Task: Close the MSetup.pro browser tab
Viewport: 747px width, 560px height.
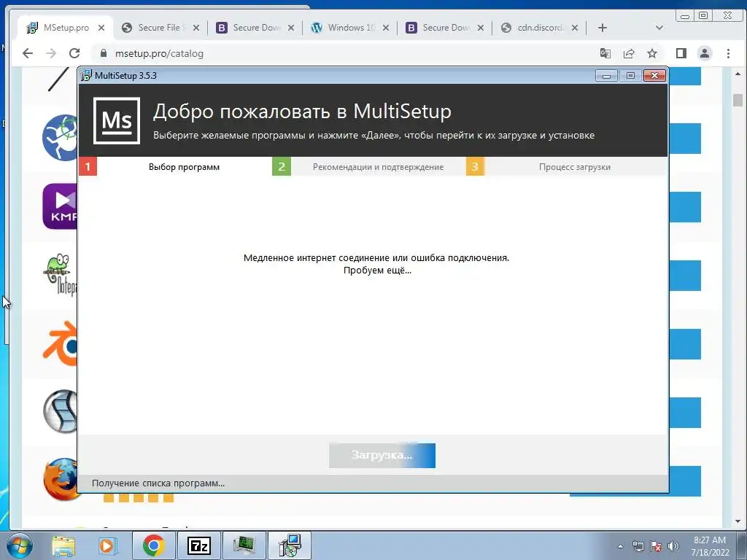Action: tap(101, 28)
